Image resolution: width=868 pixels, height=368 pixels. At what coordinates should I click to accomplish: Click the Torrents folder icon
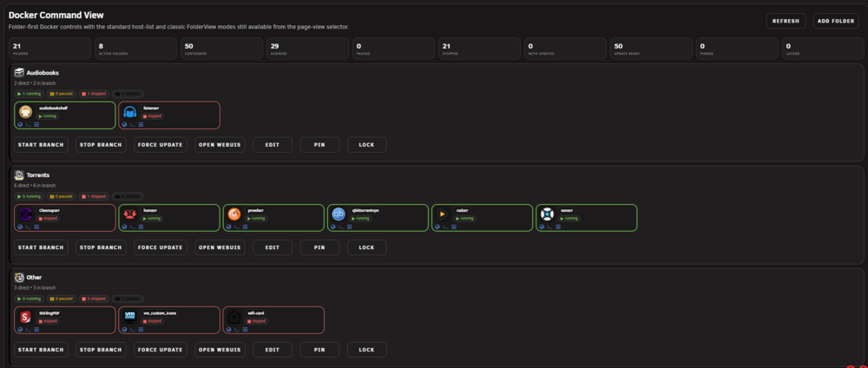click(x=19, y=174)
